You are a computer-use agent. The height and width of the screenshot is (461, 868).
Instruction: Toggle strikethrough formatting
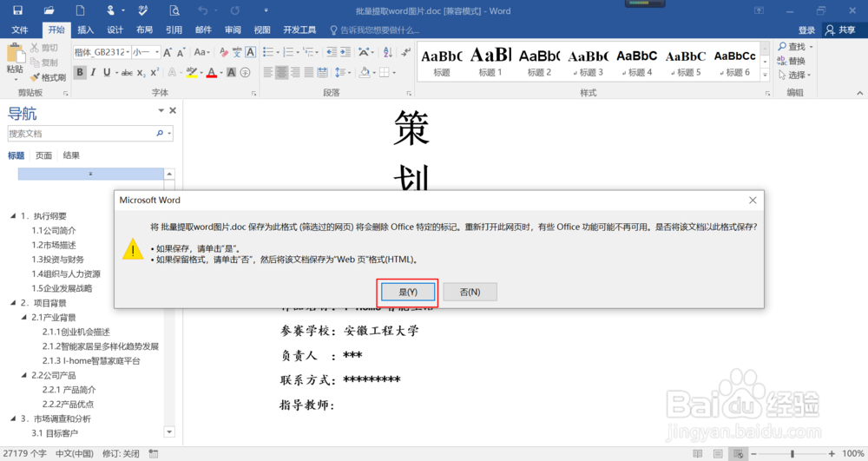coord(127,73)
